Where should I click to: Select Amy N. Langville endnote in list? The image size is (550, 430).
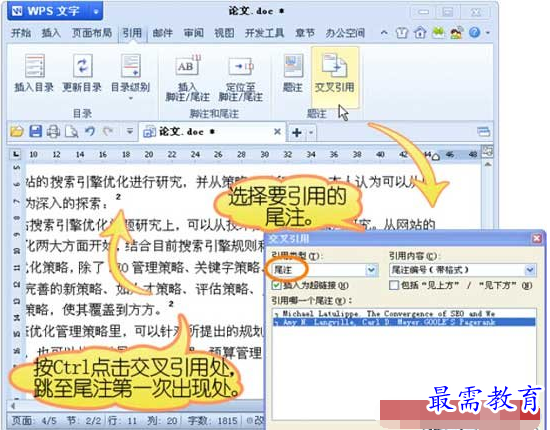tap(404, 322)
